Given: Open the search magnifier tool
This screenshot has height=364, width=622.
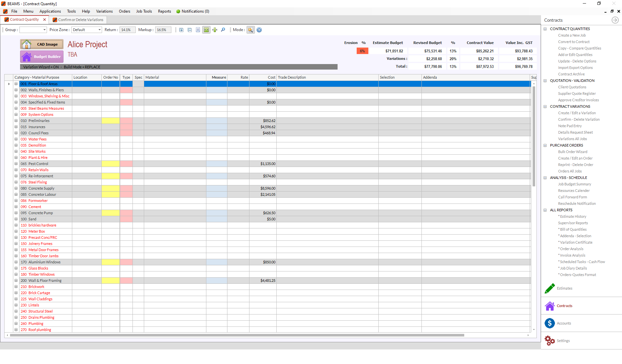Looking at the screenshot, I should [223, 30].
